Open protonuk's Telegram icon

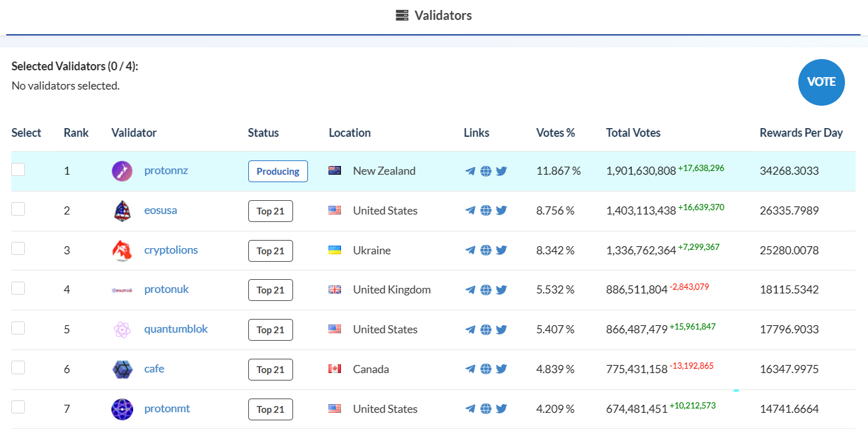[x=470, y=290]
